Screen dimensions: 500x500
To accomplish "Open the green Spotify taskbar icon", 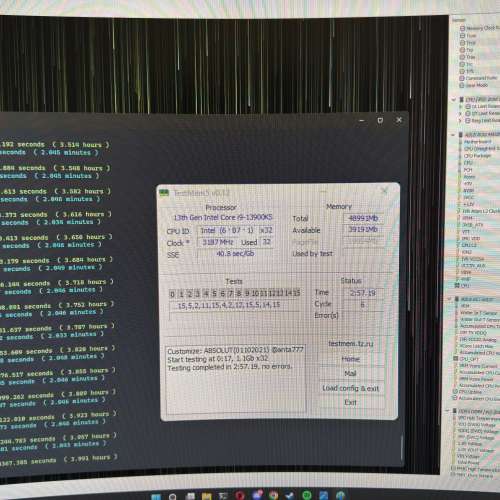I will coord(307,495).
